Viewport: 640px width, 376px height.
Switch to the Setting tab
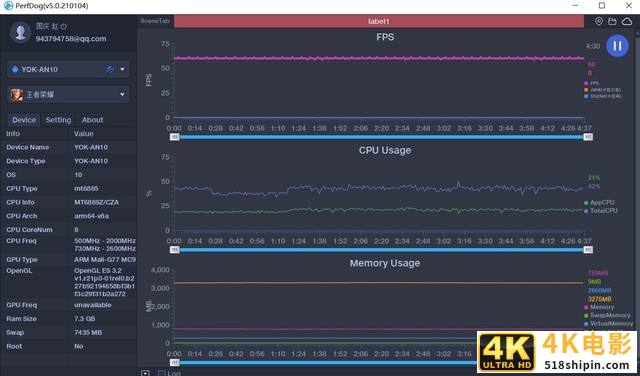click(x=58, y=120)
